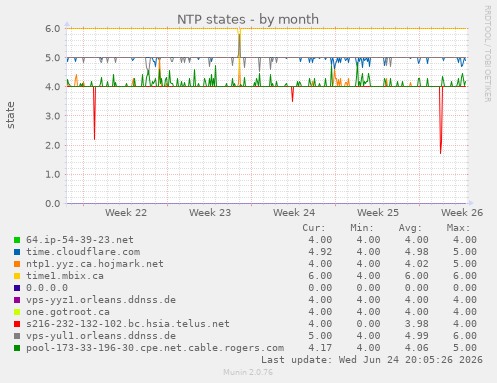Click legend label 'one.gotroot.ca'
The width and height of the screenshot is (497, 383).
(68, 312)
